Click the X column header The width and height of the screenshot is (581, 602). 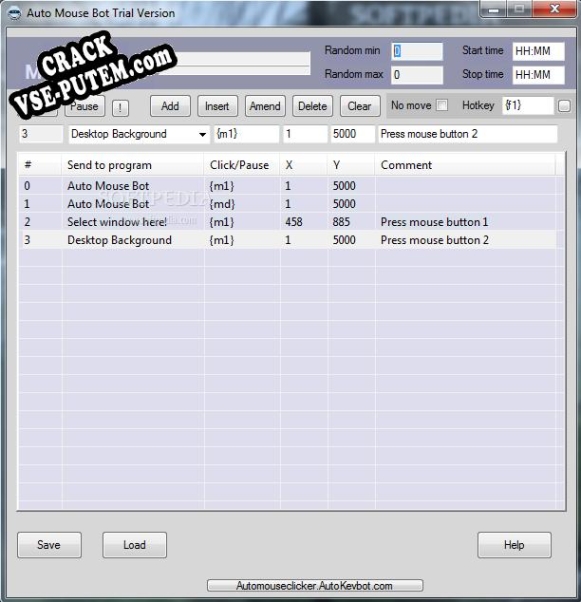(x=303, y=165)
